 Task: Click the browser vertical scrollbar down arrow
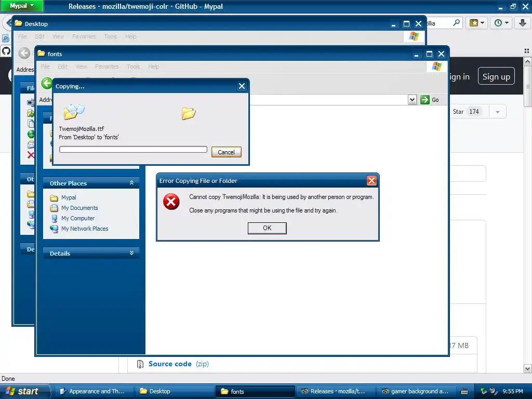click(528, 368)
